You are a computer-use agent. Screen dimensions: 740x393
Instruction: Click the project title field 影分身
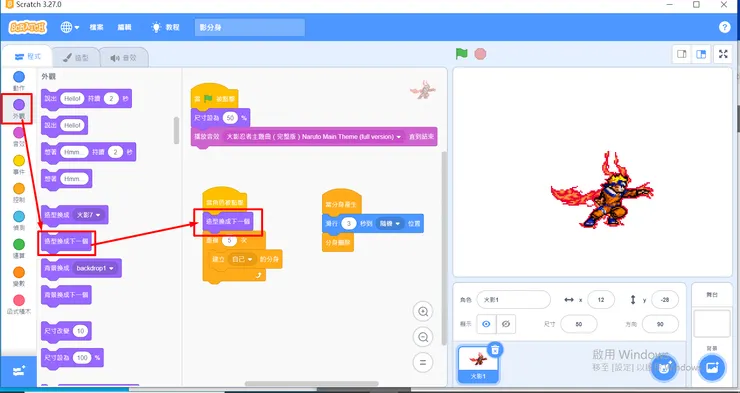tap(250, 27)
